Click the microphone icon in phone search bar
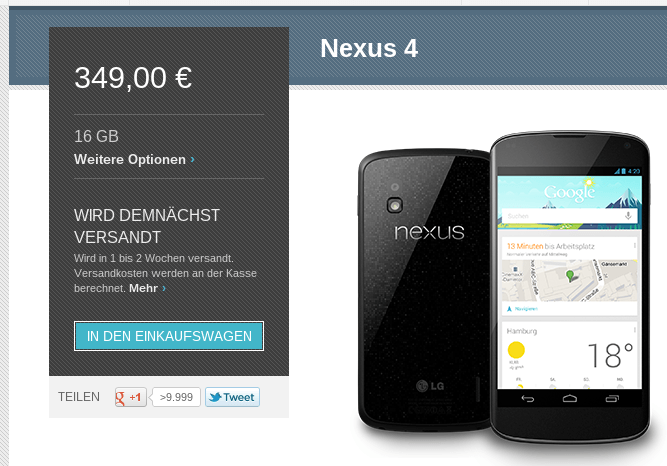This screenshot has height=466, width=667. pos(628,216)
